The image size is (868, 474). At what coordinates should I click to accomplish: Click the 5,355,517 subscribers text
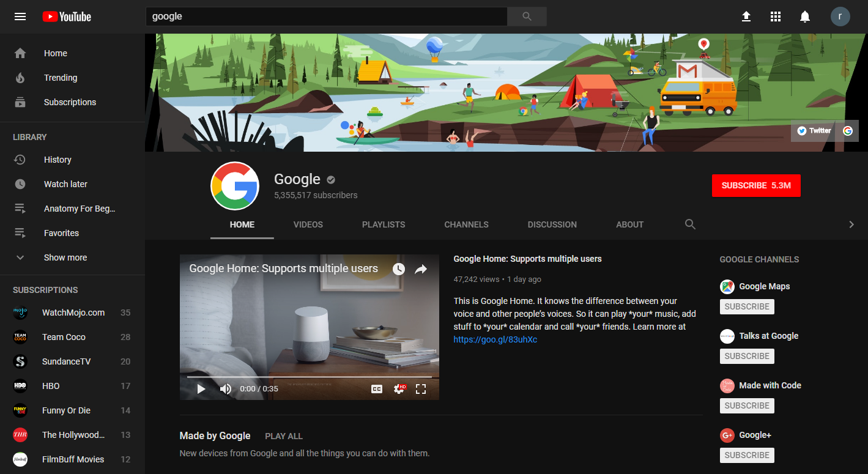point(316,196)
